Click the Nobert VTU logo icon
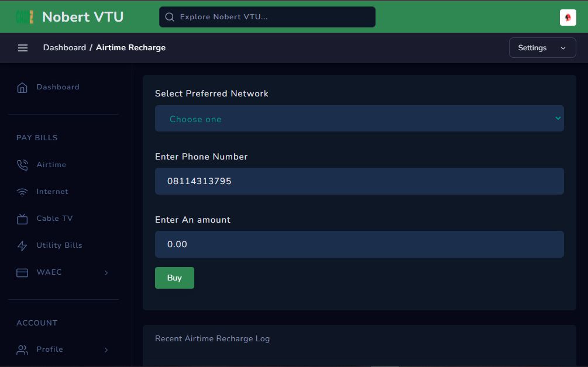The height and width of the screenshot is (367, 588). (25, 17)
